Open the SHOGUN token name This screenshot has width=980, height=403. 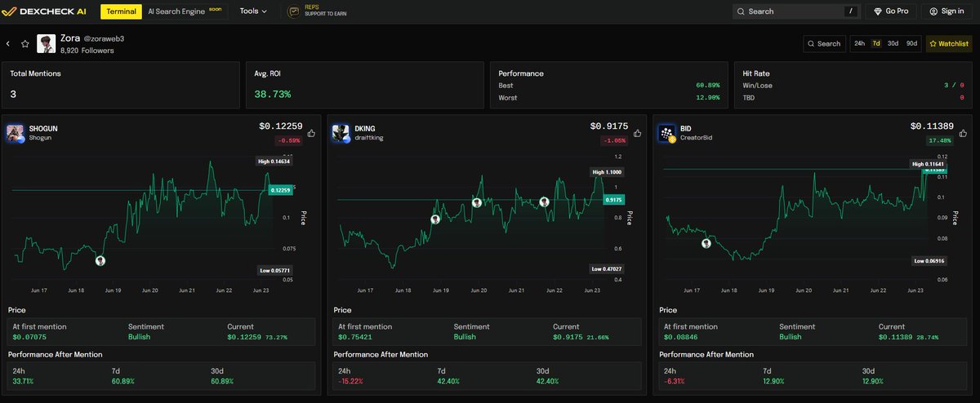point(43,128)
